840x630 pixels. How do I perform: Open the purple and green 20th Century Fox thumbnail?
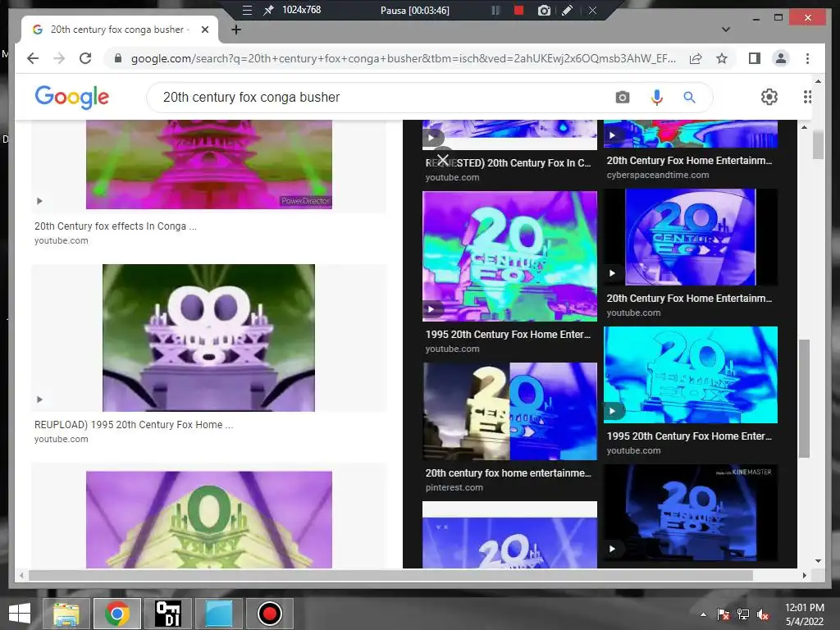pyautogui.click(x=209, y=337)
